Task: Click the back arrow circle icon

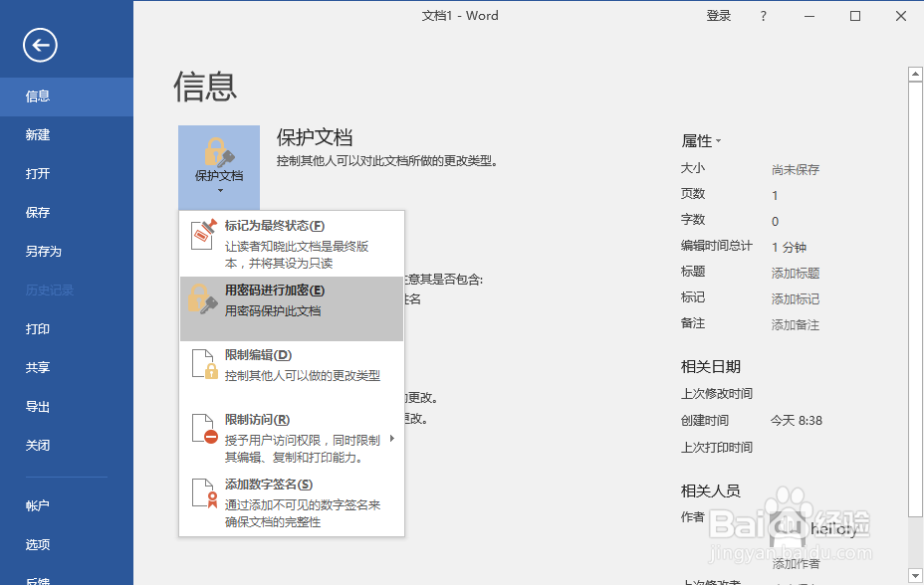Action: [x=40, y=45]
